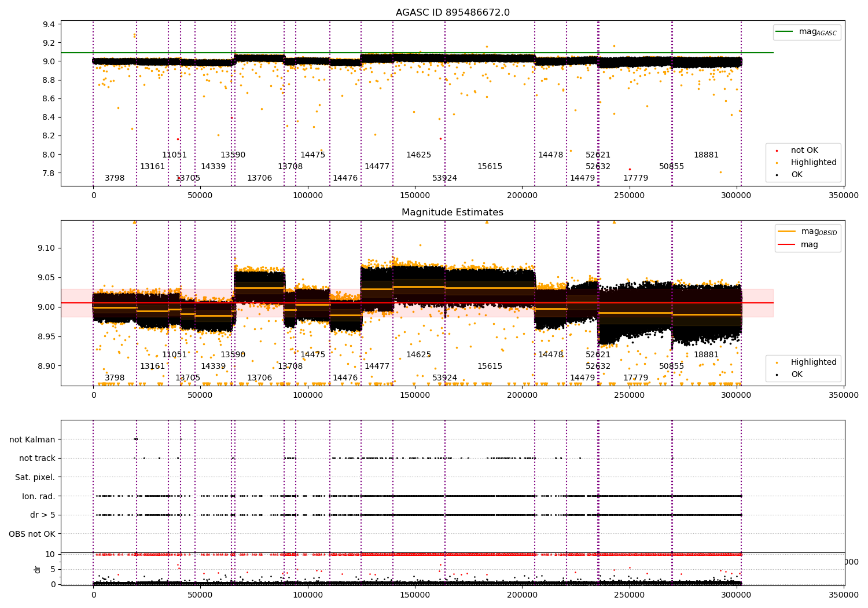Image resolution: width=868 pixels, height=608 pixels.
Task: Click obsid label 14625 in the top plot
Action: point(419,155)
